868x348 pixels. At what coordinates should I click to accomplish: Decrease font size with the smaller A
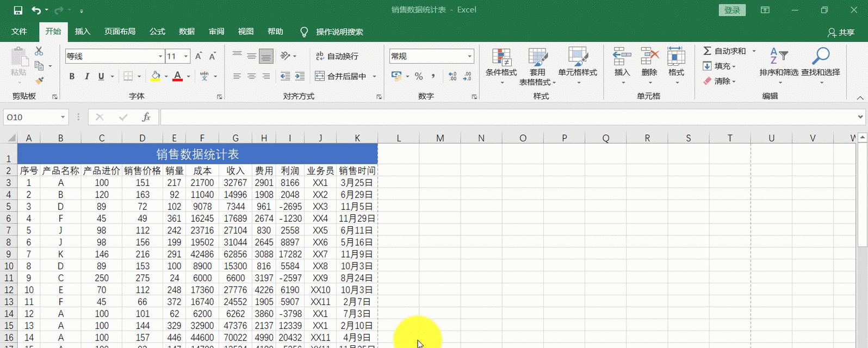(x=213, y=56)
